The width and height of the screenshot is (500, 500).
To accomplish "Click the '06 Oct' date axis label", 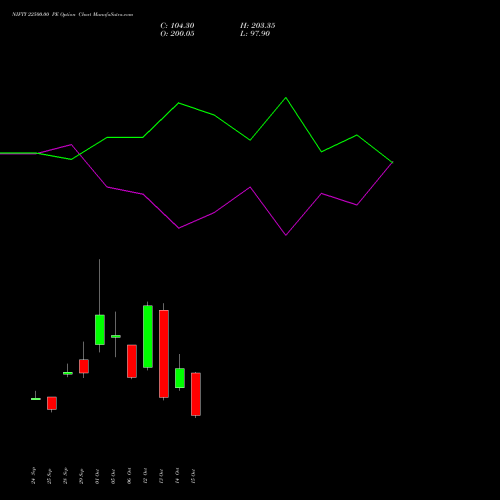I will click(129, 476).
